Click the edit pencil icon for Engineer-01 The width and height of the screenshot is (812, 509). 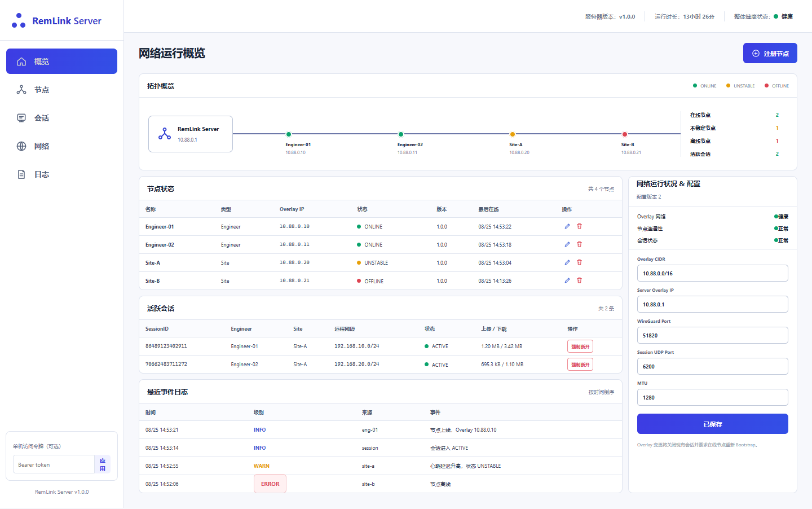coord(567,226)
